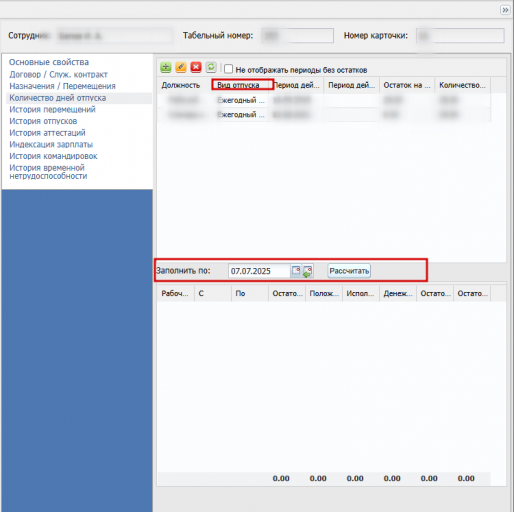Image resolution: width=514 pixels, height=512 pixels.
Task: Click the Количество column header
Action: 462,85
